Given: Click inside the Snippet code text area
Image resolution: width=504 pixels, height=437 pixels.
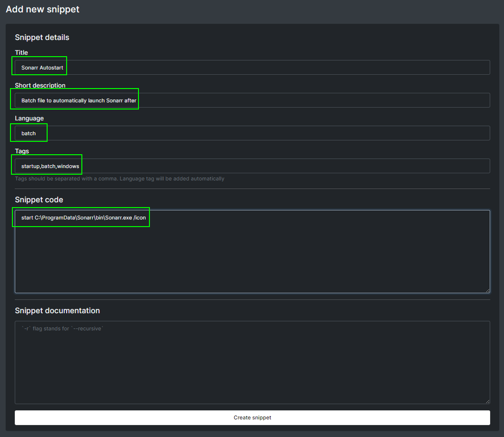Looking at the screenshot, I should (x=252, y=251).
